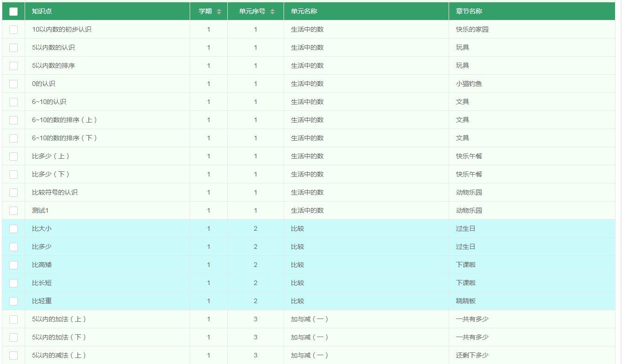The image size is (622, 364).
Task: Click the sort arrows on 学期 column
Action: tap(220, 11)
